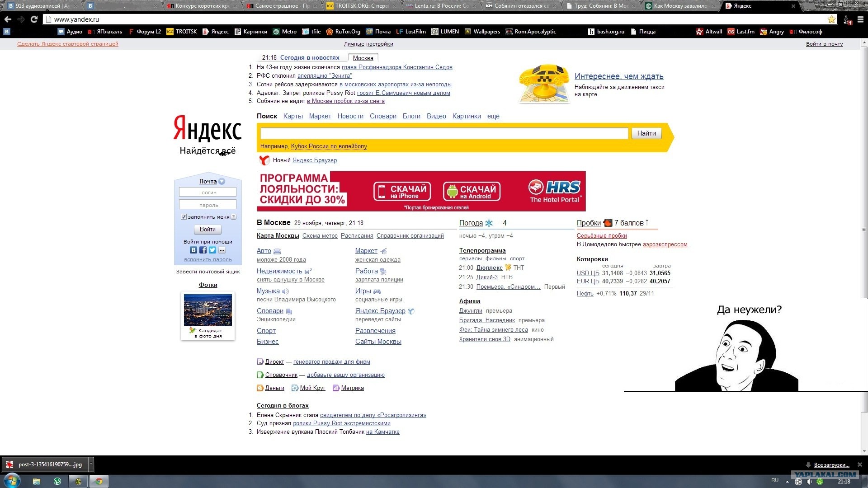Show more login providers with the ellipsis
The image size is (868, 488).
(222, 250)
